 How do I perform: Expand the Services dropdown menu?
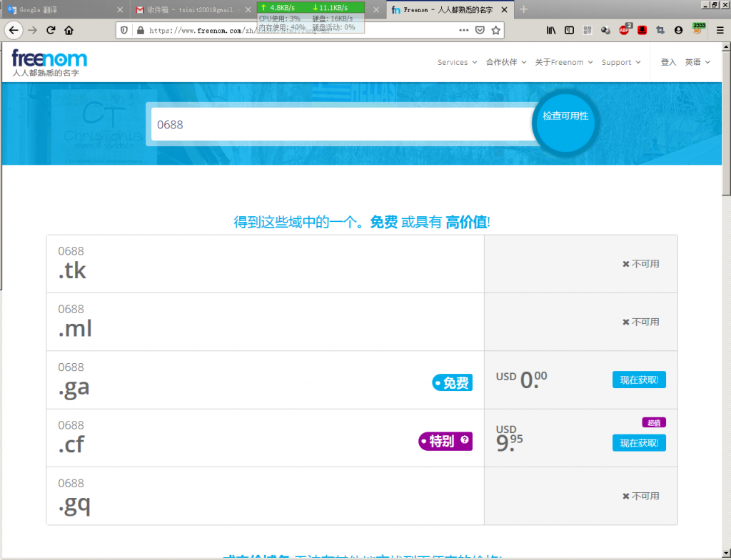[457, 62]
